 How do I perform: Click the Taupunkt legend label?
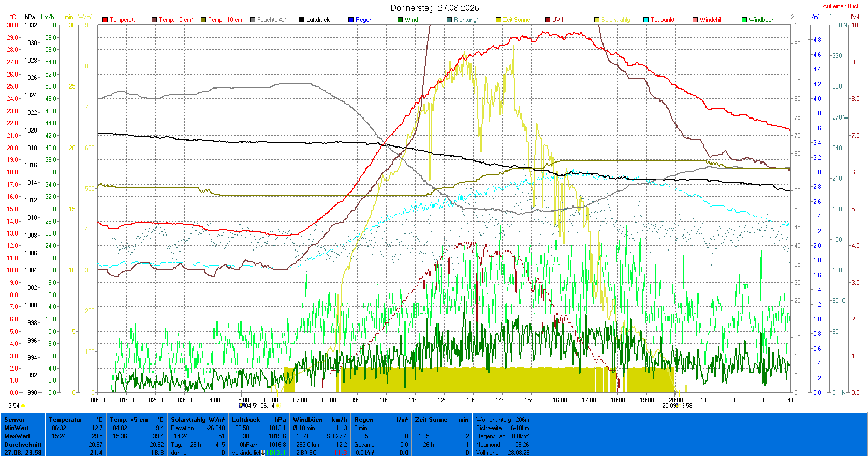pos(663,20)
